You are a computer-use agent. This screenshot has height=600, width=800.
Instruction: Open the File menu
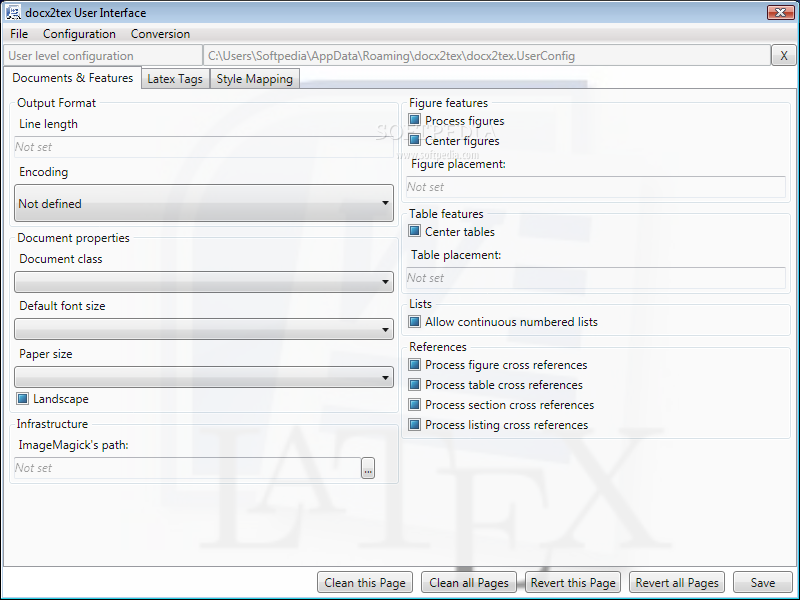(19, 34)
